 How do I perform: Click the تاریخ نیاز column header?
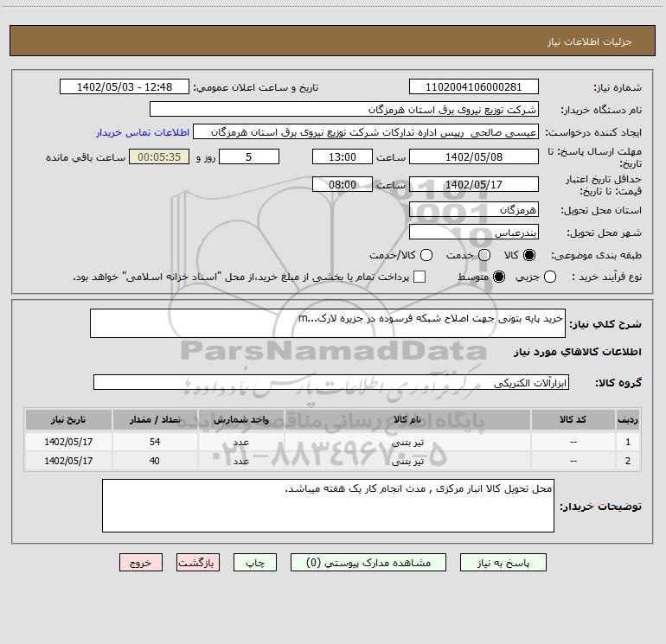coord(68,419)
